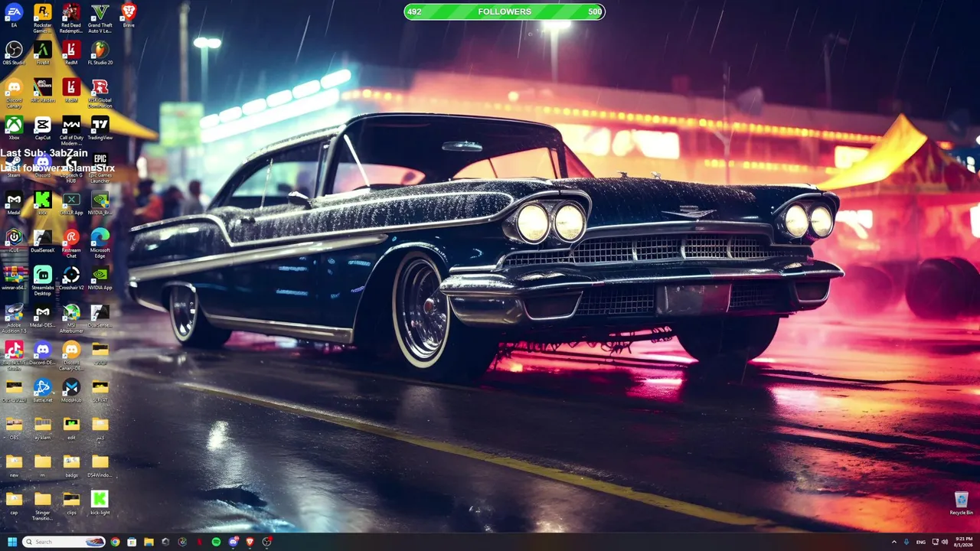Open Spotify from the taskbar

tap(216, 542)
